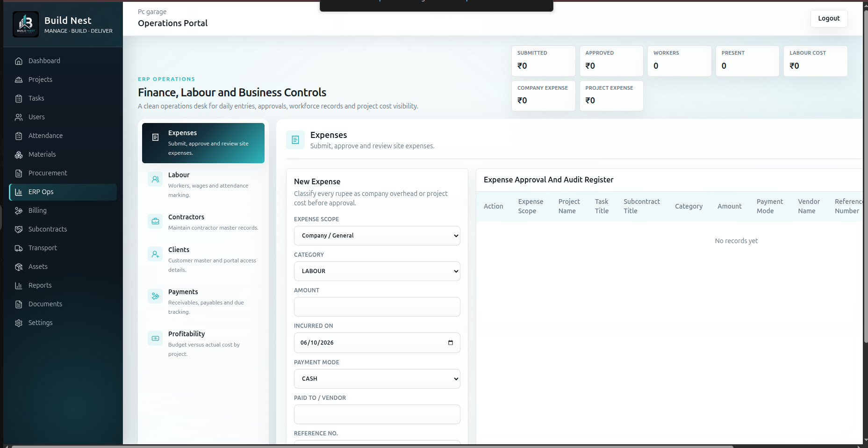The width and height of the screenshot is (868, 448).
Task: Click the Submitted ₹0 stat card
Action: [x=544, y=61]
